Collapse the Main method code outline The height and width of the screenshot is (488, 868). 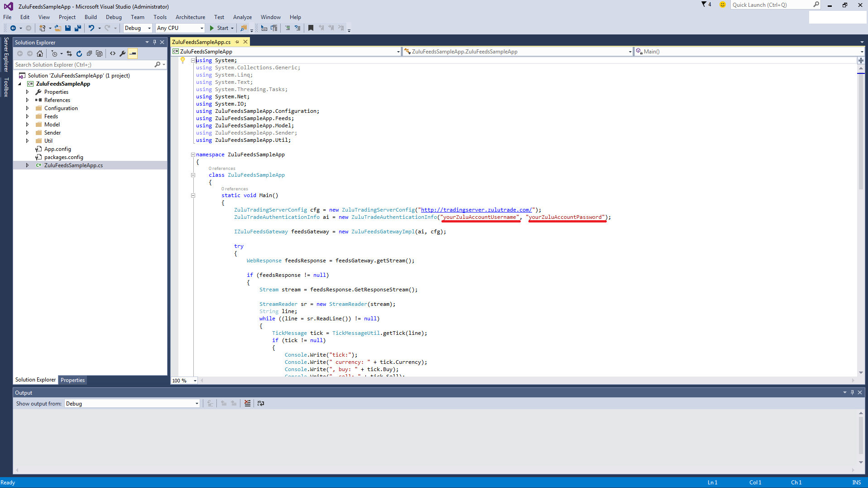coord(193,196)
